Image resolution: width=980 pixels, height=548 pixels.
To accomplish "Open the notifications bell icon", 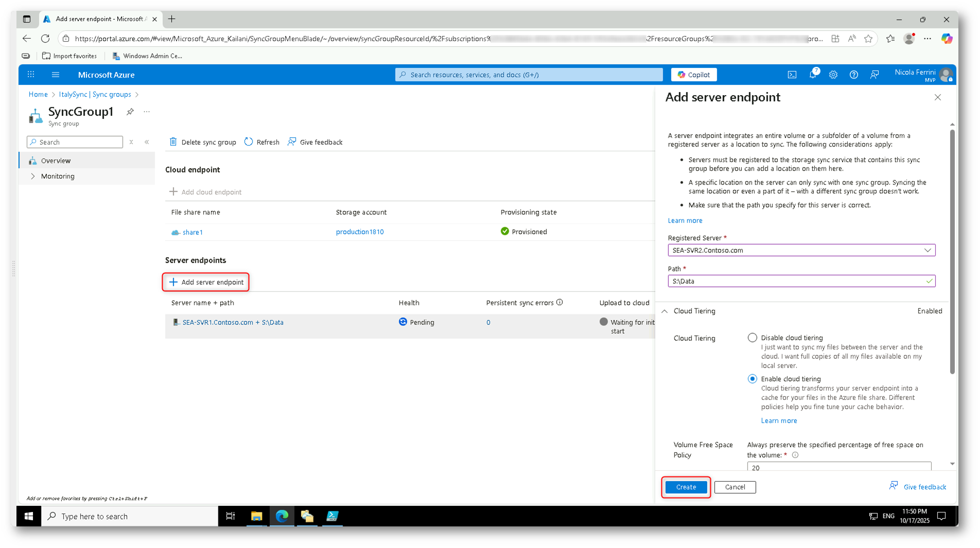I will [x=812, y=75].
